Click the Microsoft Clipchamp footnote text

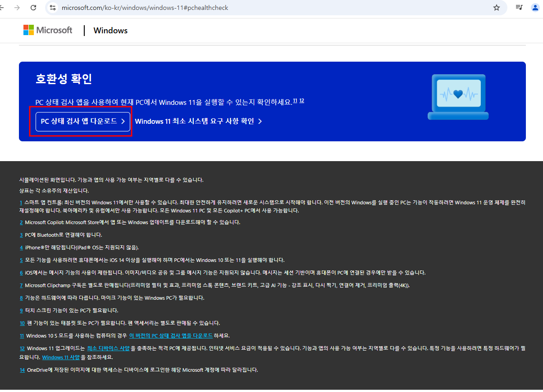pos(217,285)
